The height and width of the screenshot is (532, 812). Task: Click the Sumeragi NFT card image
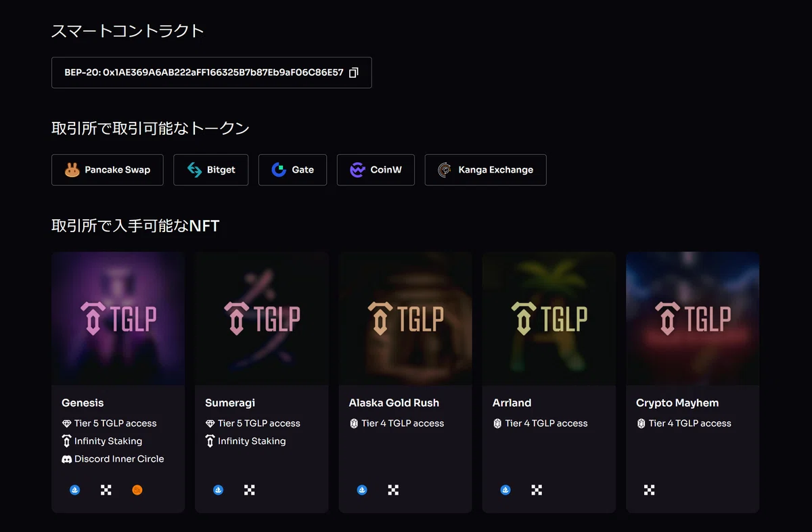coord(262,319)
